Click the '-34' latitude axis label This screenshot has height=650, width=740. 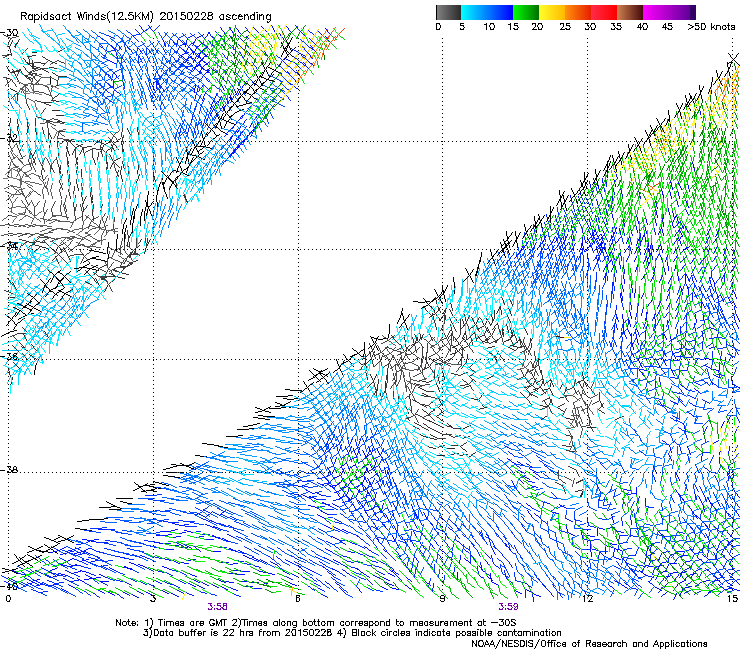click(11, 246)
